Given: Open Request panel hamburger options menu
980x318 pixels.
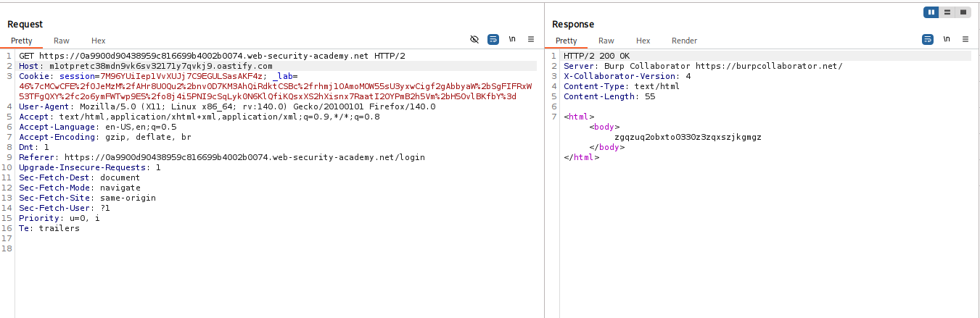Looking at the screenshot, I should coord(531,39).
